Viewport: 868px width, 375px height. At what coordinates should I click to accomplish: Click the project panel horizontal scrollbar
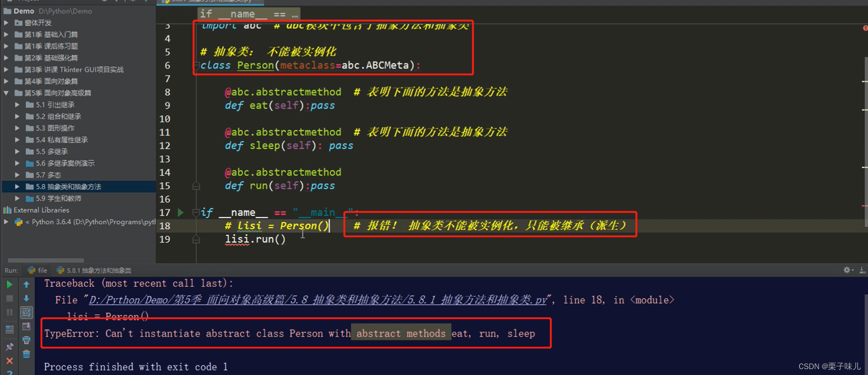(x=46, y=260)
